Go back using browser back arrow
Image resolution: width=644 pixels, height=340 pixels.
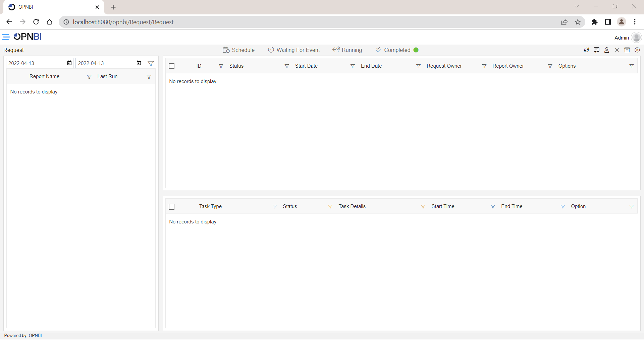9,22
